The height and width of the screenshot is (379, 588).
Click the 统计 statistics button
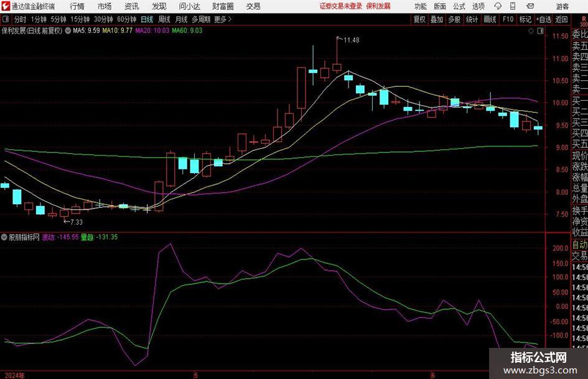click(472, 19)
